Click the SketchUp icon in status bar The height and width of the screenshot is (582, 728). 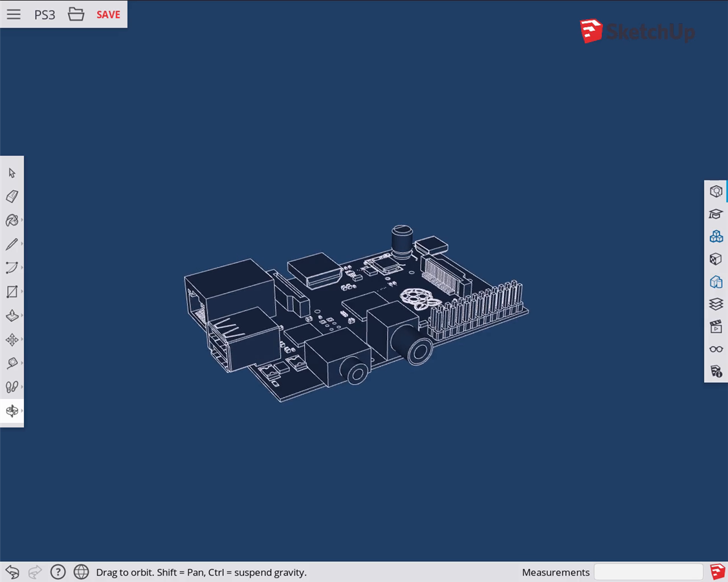click(717, 572)
